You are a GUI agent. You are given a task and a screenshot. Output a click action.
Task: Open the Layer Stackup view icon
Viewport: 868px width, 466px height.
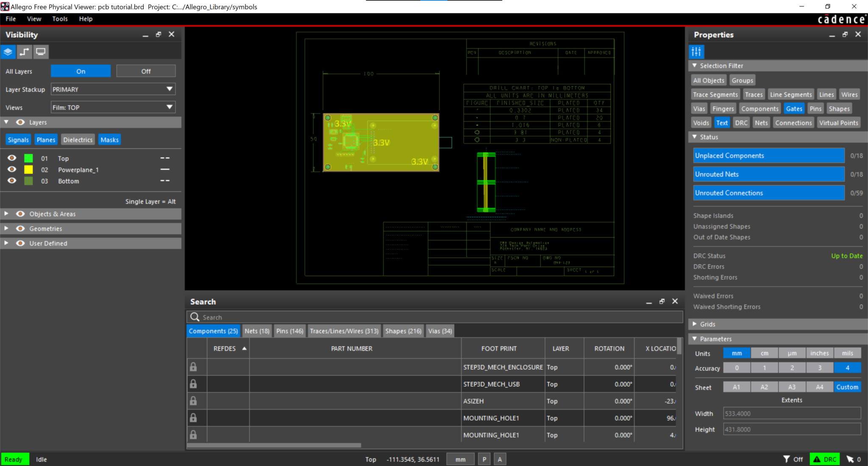pyautogui.click(x=24, y=52)
